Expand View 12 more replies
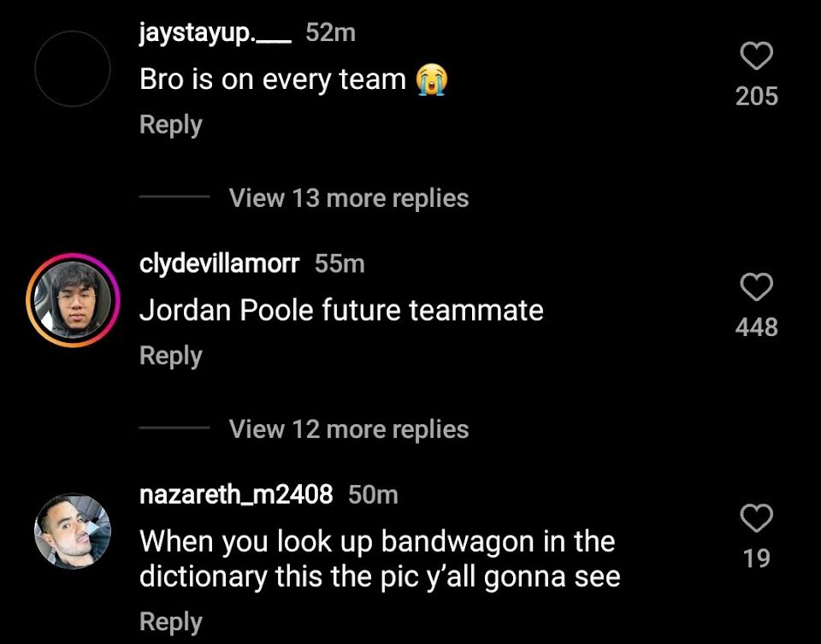821x644 pixels. tap(349, 428)
